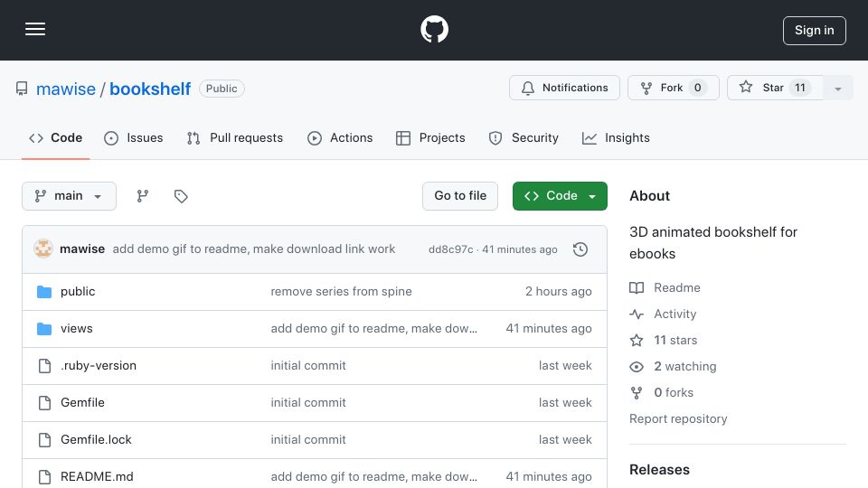Click file icon beside README.md

[44, 477]
